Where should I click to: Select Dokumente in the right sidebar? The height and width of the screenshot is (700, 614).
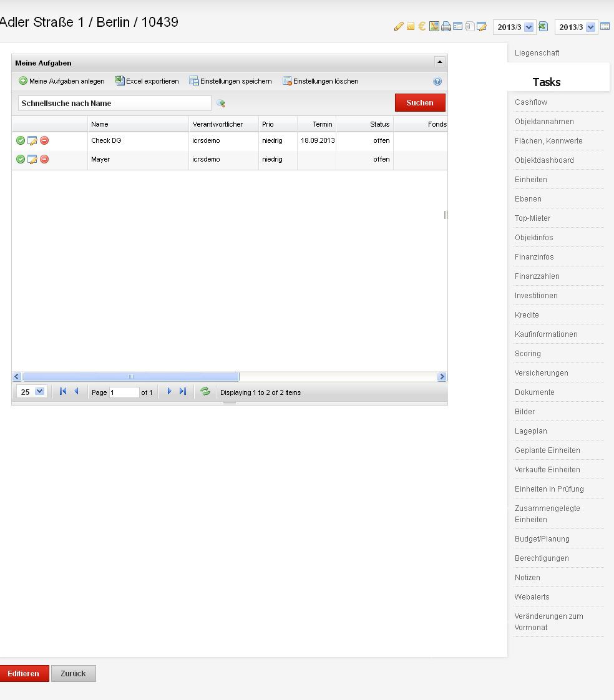pyautogui.click(x=535, y=392)
